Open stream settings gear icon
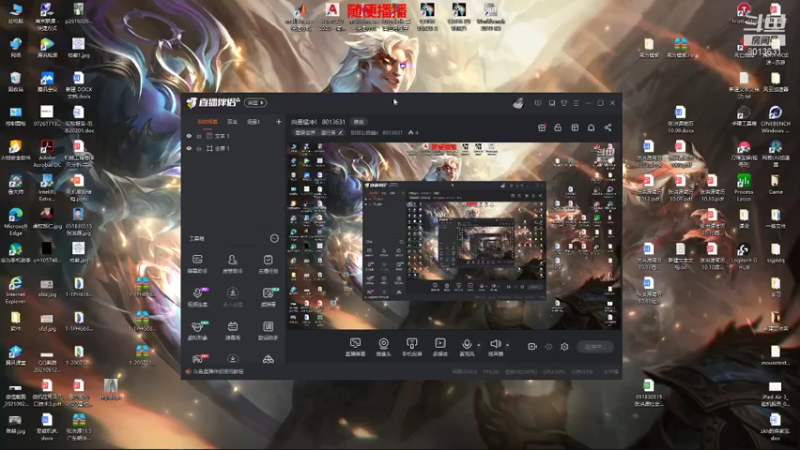The image size is (800, 450). (564, 346)
